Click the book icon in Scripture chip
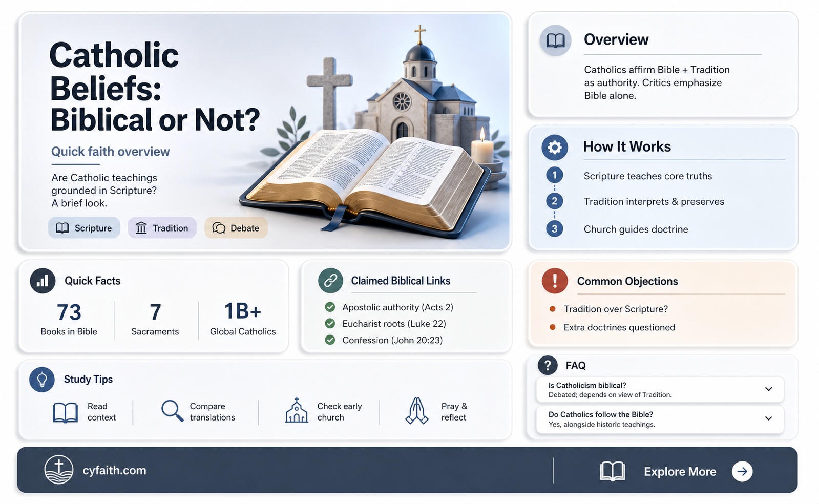This screenshot has width=819, height=504. 62,228
